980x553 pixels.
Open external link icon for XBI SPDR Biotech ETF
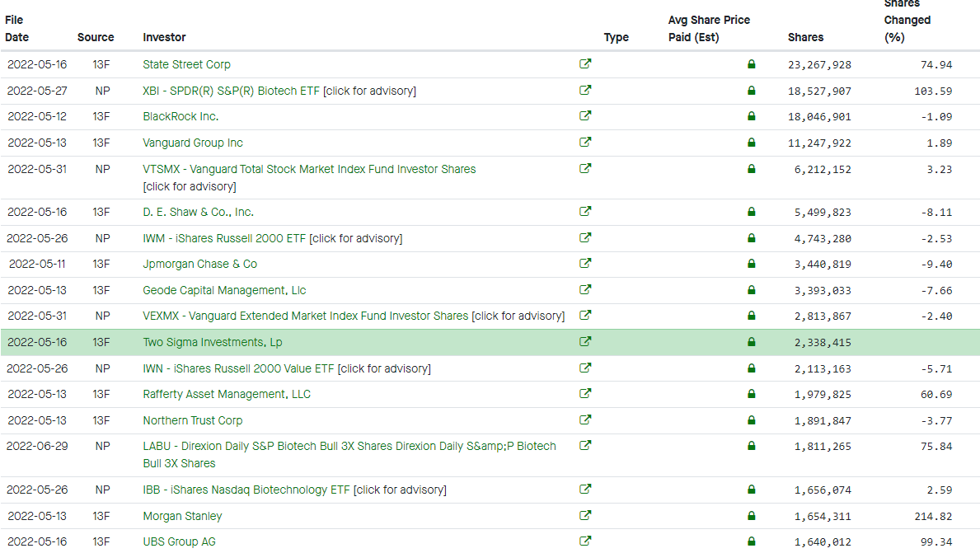585,90
